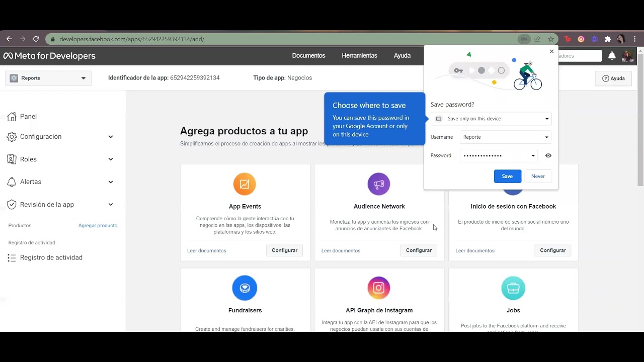
Task: Bookmark this page with the star icon
Action: point(551,39)
